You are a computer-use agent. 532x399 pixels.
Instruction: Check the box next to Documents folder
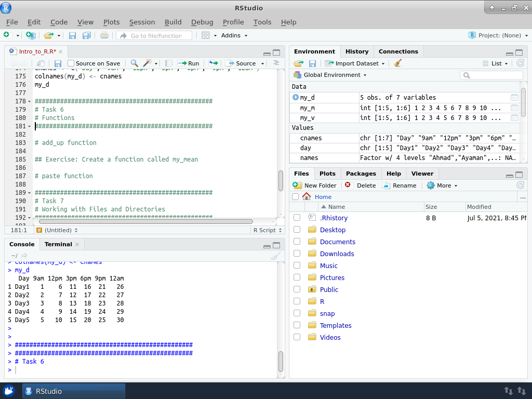pyautogui.click(x=297, y=242)
